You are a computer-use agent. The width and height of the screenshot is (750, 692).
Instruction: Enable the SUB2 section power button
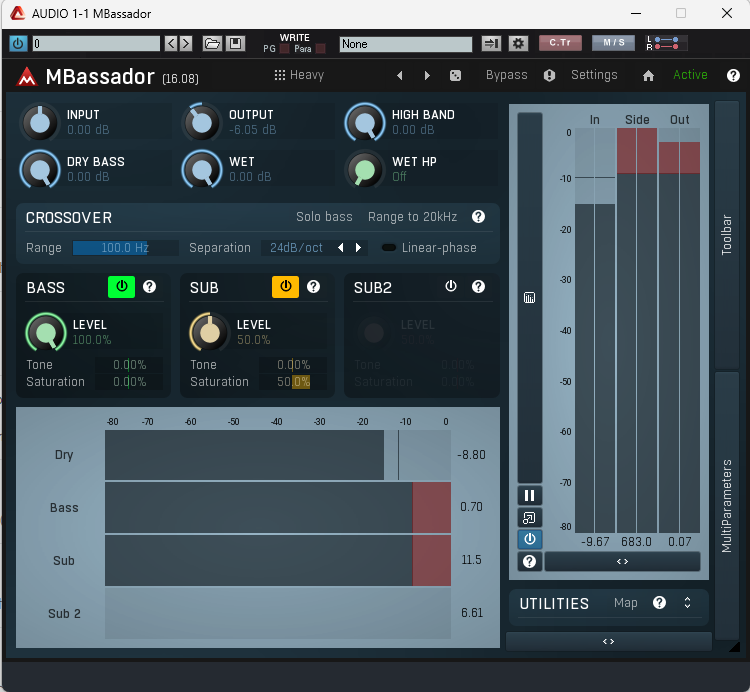pos(451,286)
